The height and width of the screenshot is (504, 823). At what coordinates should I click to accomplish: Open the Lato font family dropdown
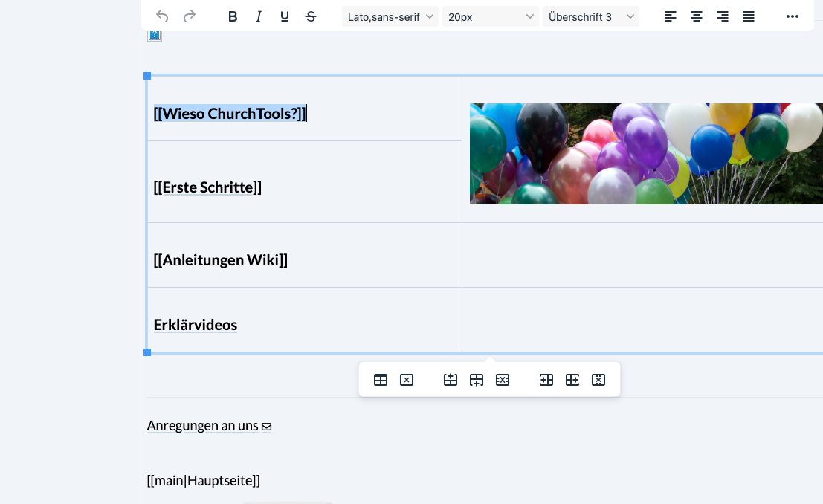coord(390,16)
